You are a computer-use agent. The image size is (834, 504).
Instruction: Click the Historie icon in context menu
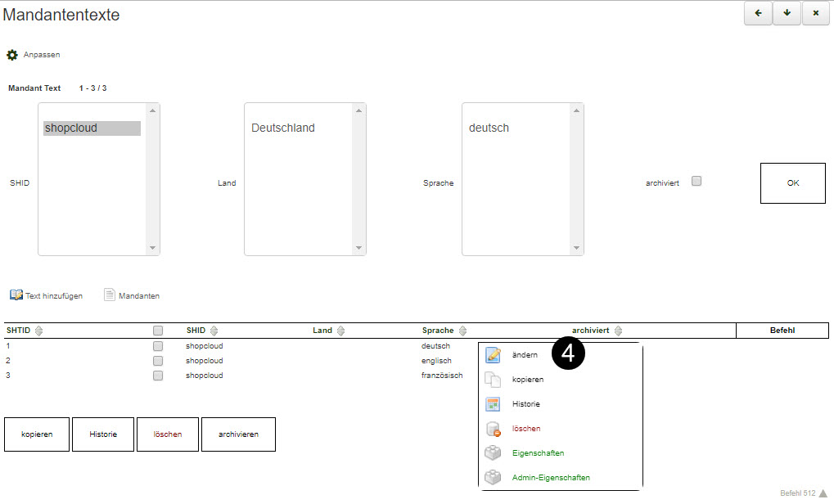pos(493,404)
